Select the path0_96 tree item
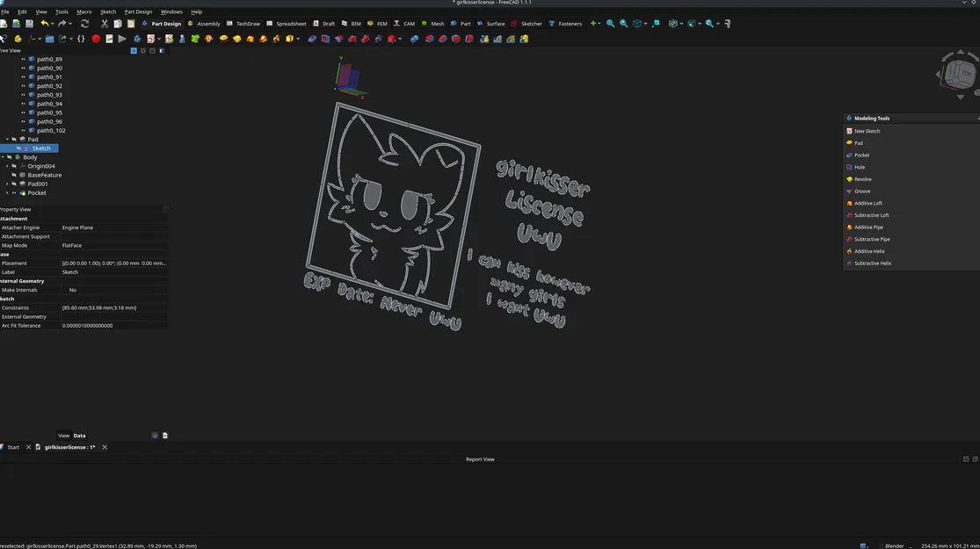Screen dimensions: 980x549 tap(49, 122)
